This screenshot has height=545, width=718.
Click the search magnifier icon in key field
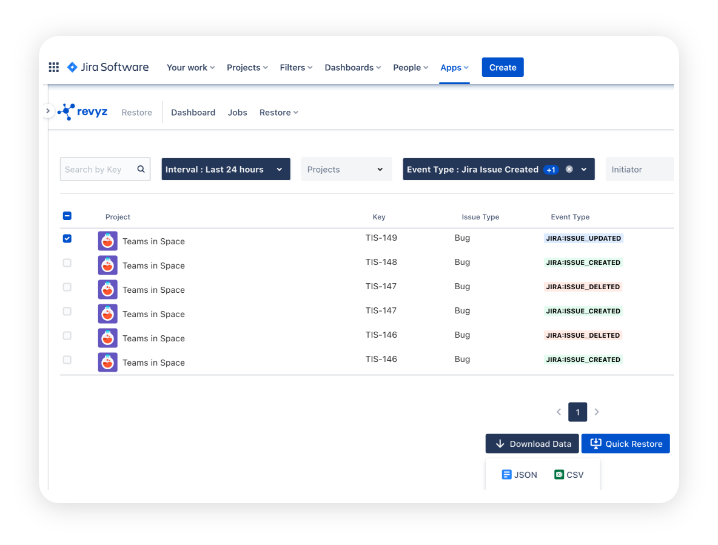tap(141, 170)
